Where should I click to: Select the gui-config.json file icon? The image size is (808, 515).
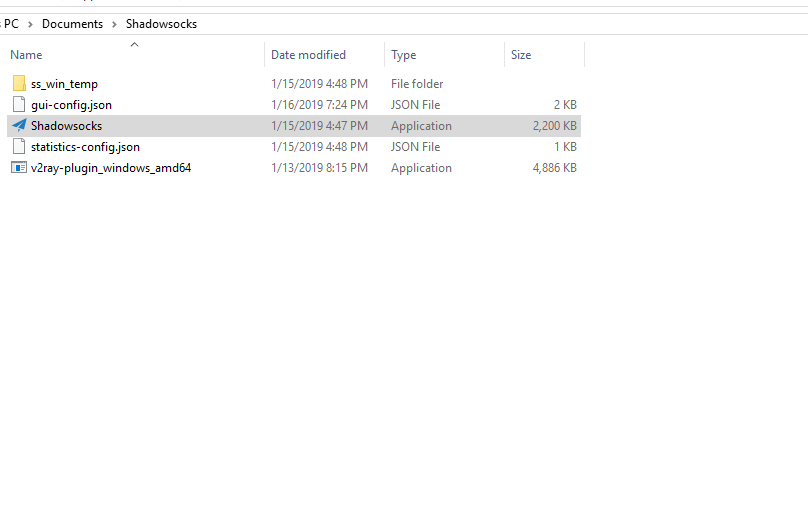pos(19,105)
